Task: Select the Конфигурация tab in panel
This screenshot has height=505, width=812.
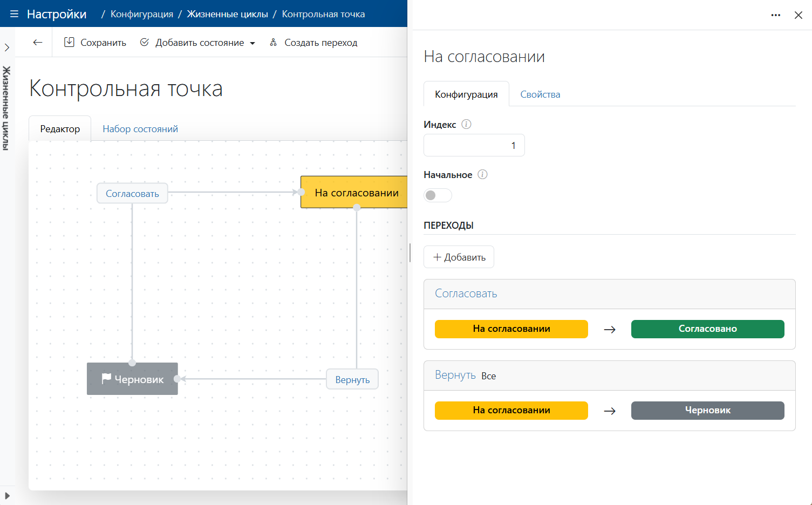Action: pos(466,94)
